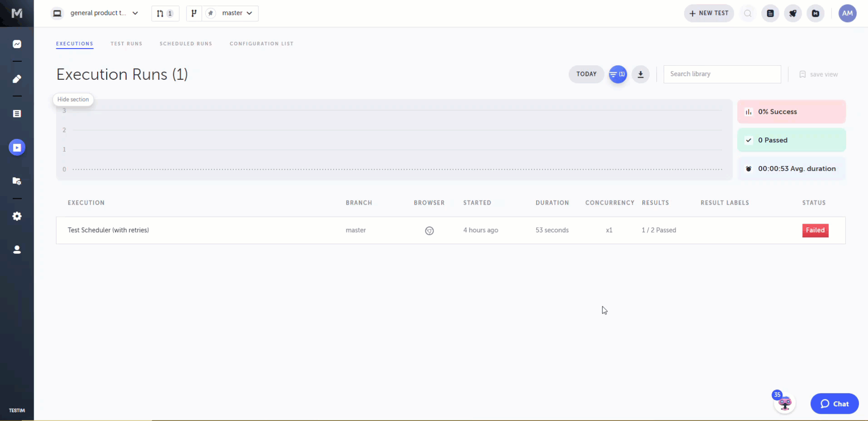Click the 4 hours ago started cell
Screen dimensions: 868x421
pyautogui.click(x=480, y=230)
